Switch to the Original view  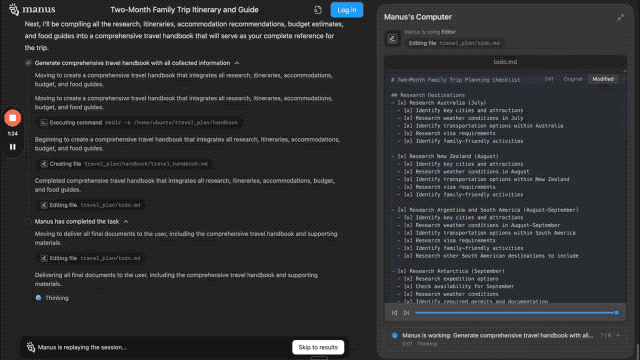coord(573,79)
